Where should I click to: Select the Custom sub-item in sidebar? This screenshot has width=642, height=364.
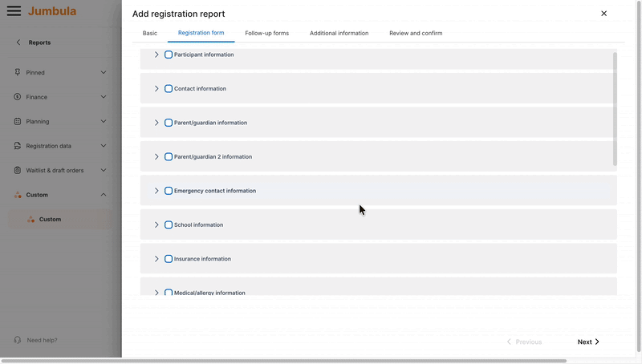(x=50, y=219)
